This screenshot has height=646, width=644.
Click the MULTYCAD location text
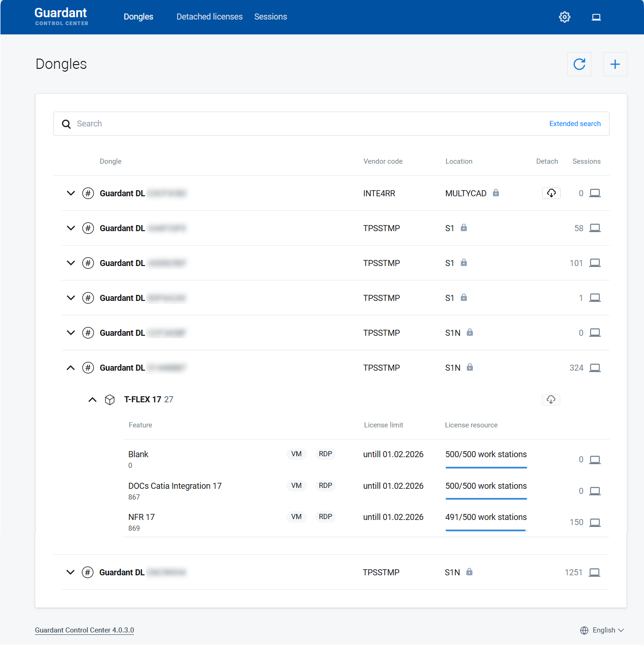point(466,193)
